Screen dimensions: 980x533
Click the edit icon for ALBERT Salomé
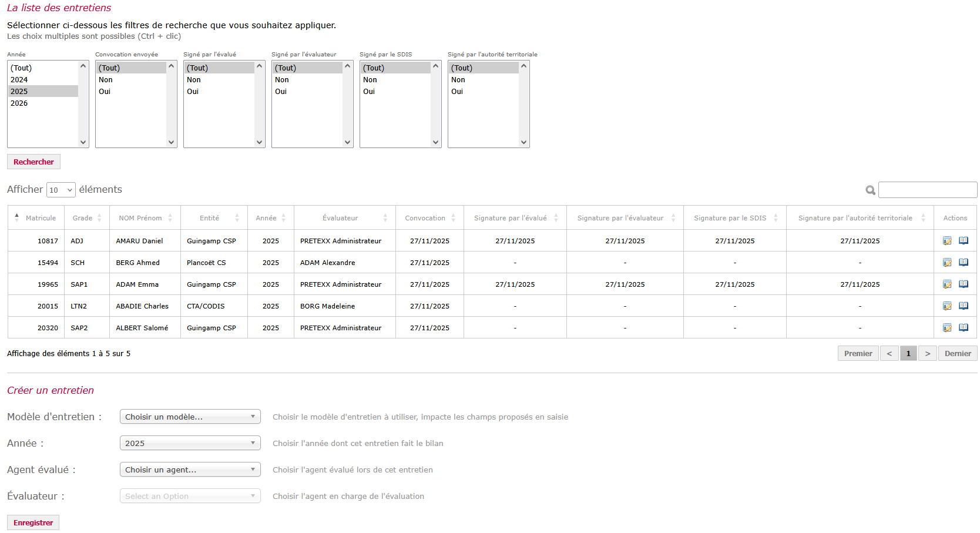(x=947, y=328)
